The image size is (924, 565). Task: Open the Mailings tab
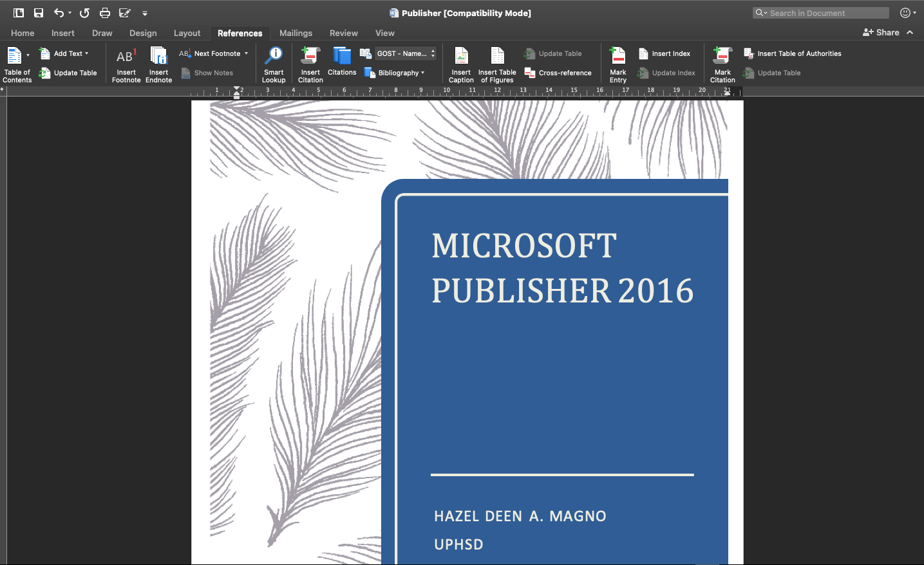[296, 33]
